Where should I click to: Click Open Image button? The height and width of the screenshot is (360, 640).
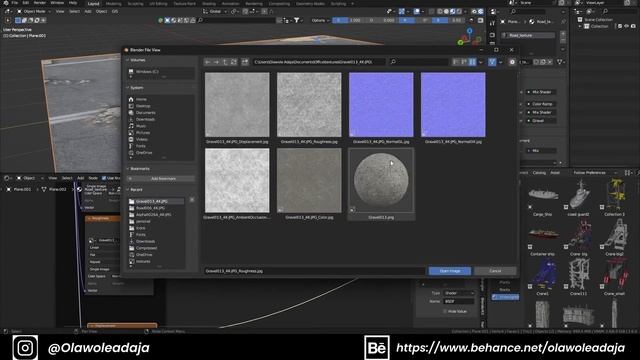[x=450, y=271]
